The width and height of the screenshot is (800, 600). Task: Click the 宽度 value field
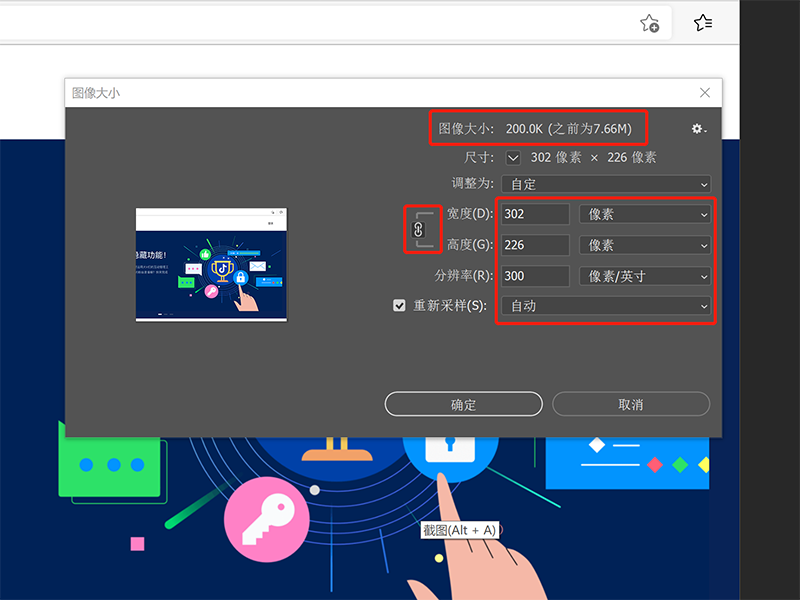click(535, 214)
